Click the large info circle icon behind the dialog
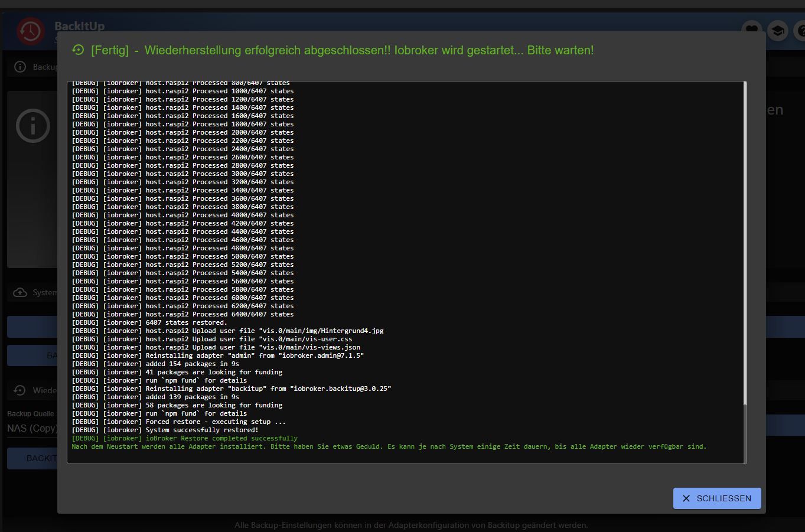This screenshot has width=805, height=532. pos(33,126)
